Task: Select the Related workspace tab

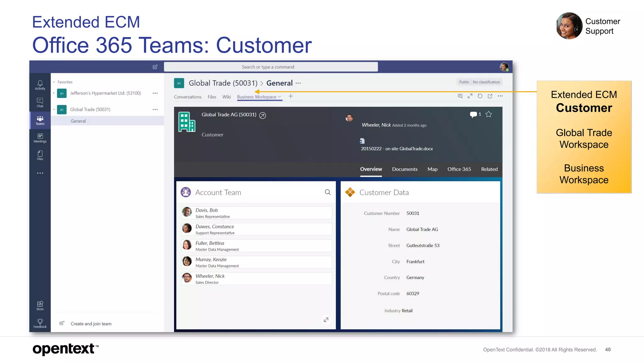Action: (489, 169)
